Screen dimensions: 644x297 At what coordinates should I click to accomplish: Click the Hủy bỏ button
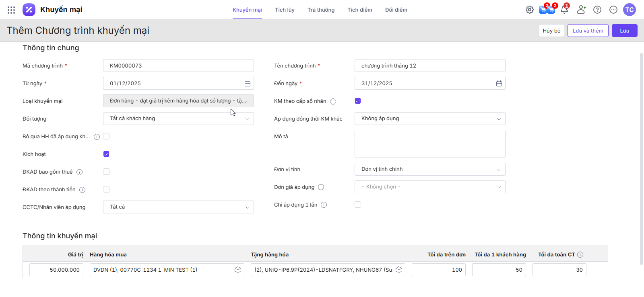(x=551, y=31)
